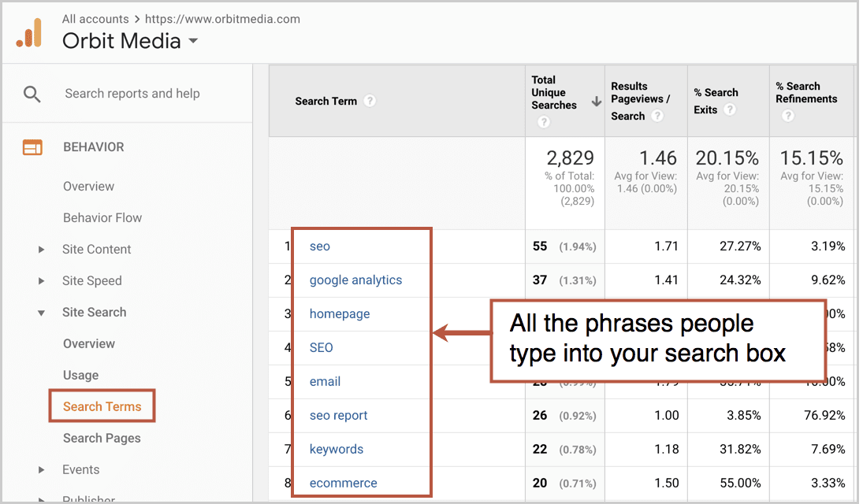Select Search Pages in sidebar
The height and width of the screenshot is (504, 863).
pos(102,438)
